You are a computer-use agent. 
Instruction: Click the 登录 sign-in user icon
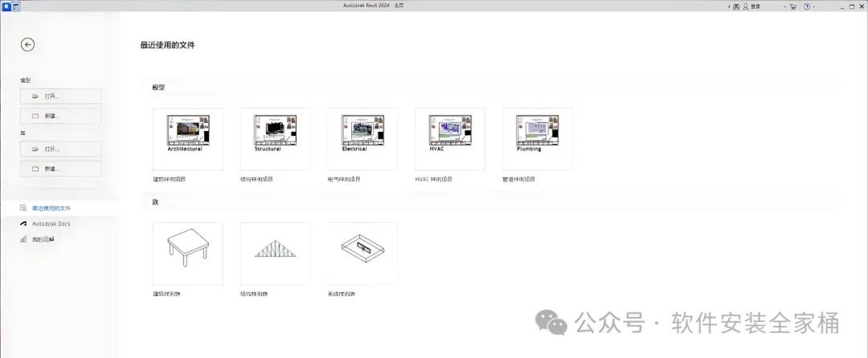pos(746,6)
